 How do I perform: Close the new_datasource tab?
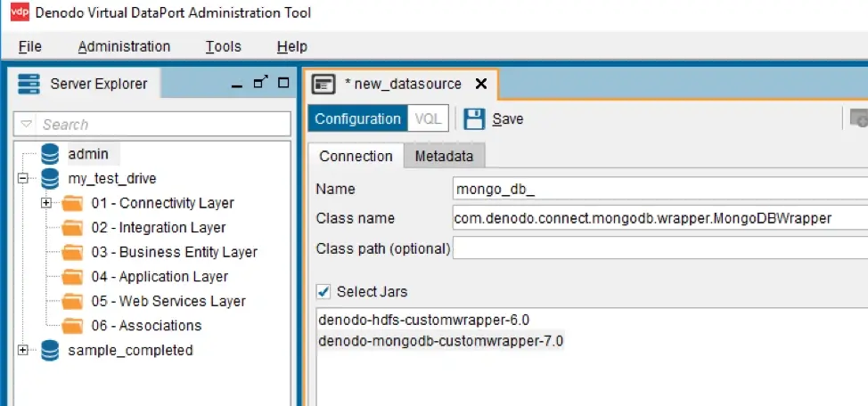pos(481,84)
